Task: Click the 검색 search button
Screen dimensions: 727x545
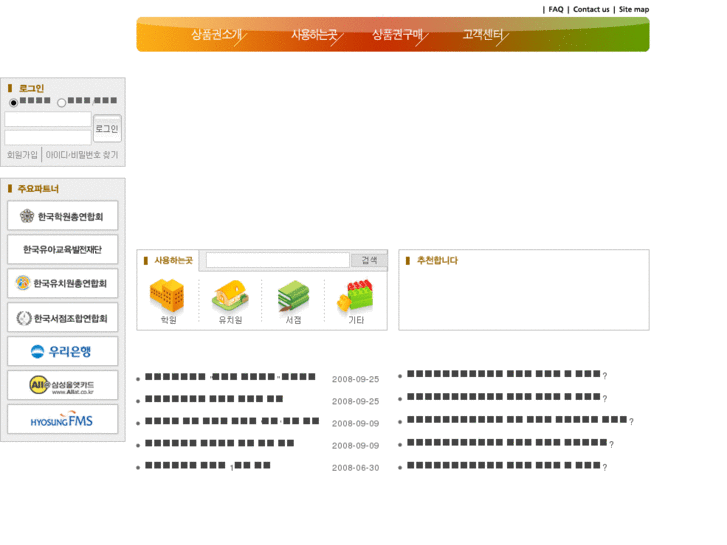Action: [x=369, y=260]
